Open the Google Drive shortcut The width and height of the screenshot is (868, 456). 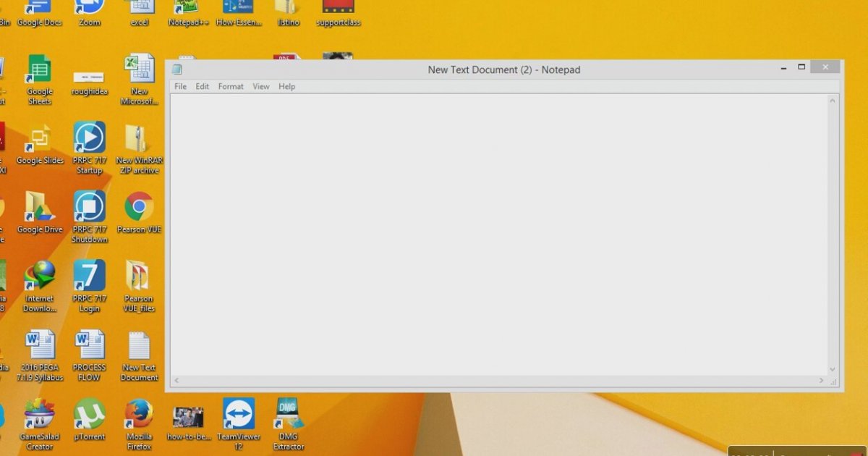point(40,212)
